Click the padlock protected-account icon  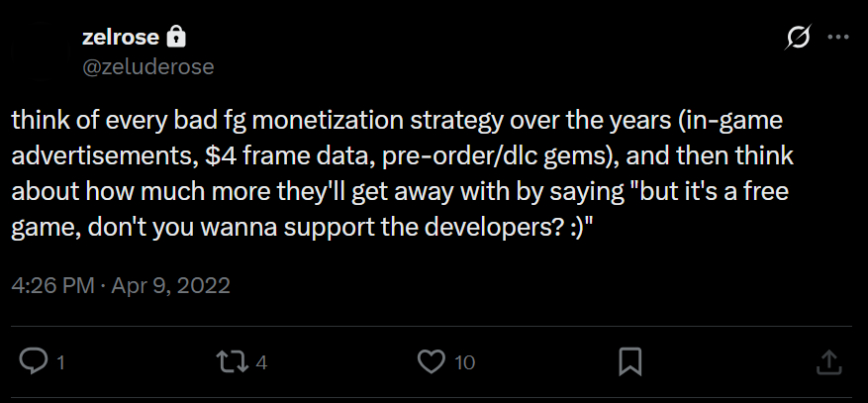[x=177, y=38]
